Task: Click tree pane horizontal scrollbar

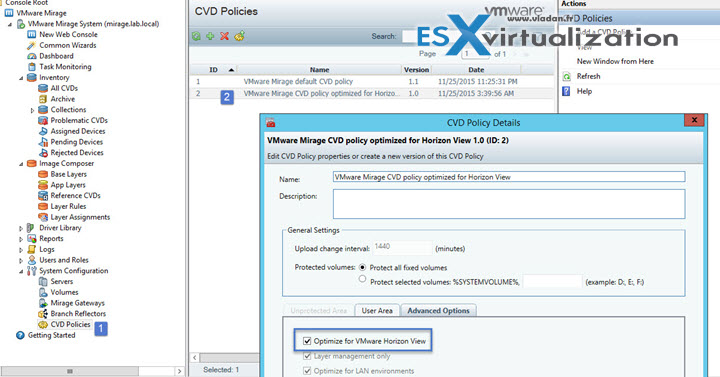Action: (70, 371)
